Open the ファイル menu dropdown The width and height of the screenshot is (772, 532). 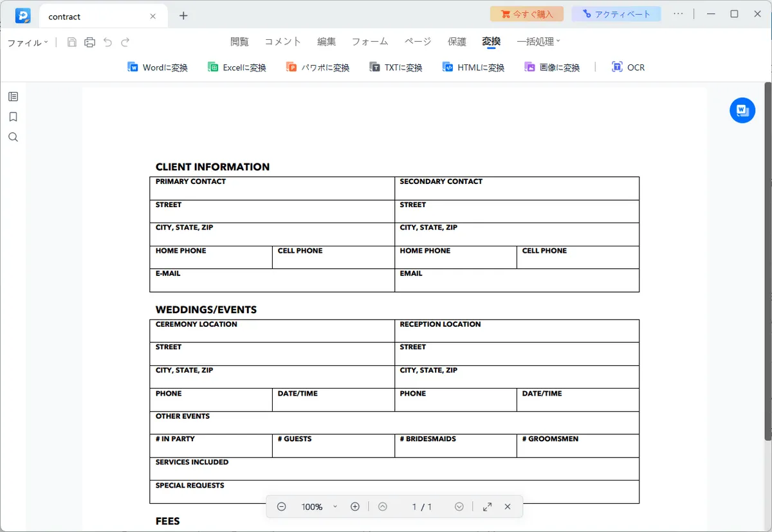28,42
